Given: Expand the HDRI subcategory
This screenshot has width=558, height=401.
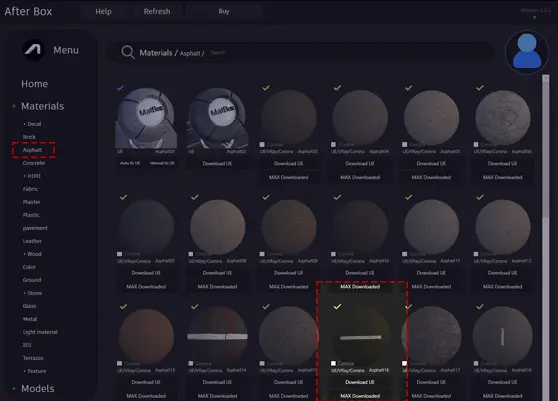Looking at the screenshot, I should 32,176.
